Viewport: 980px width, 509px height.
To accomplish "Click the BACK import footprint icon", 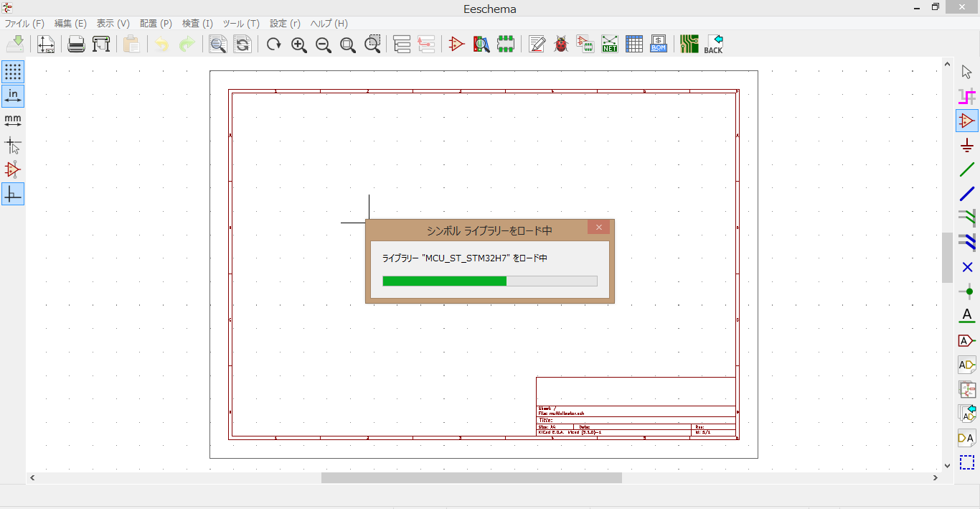I will [x=714, y=44].
